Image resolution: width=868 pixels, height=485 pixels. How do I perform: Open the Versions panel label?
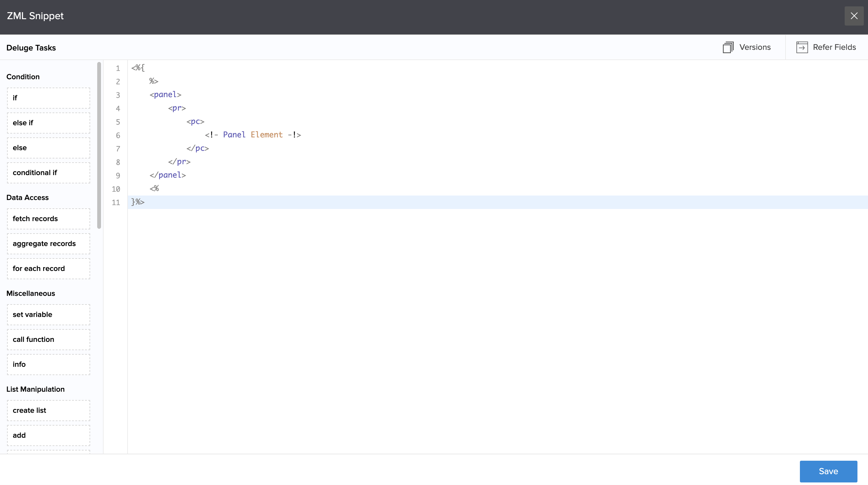(755, 47)
